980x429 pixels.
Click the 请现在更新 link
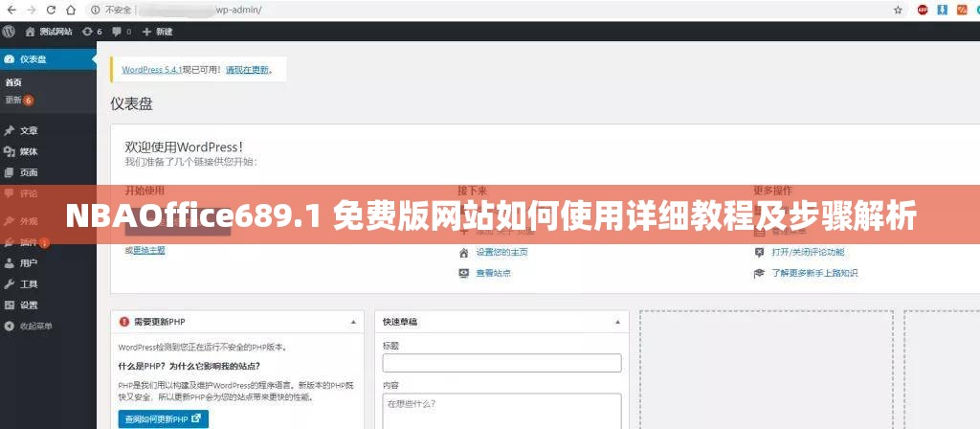click(x=248, y=70)
